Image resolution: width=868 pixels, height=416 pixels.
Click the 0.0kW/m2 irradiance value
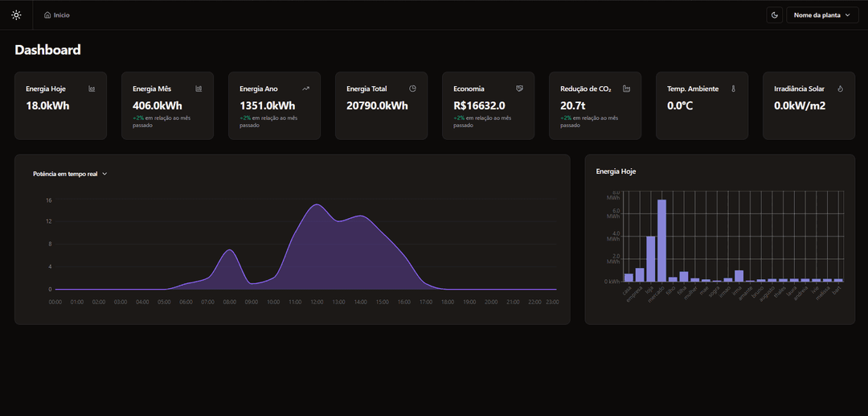800,105
